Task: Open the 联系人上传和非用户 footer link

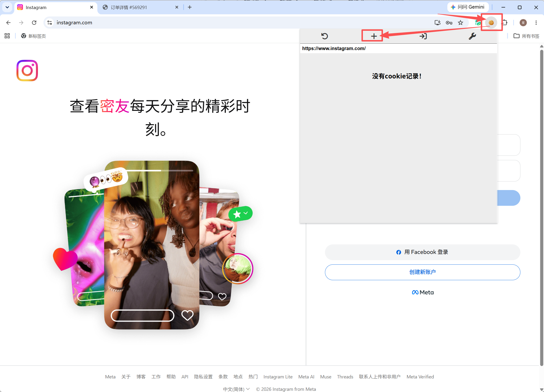Action: (379, 377)
